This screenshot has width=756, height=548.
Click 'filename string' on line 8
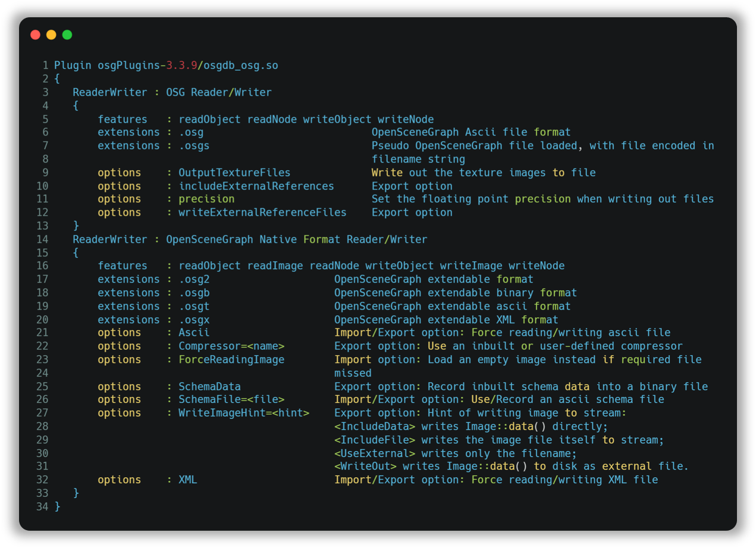[x=419, y=159]
